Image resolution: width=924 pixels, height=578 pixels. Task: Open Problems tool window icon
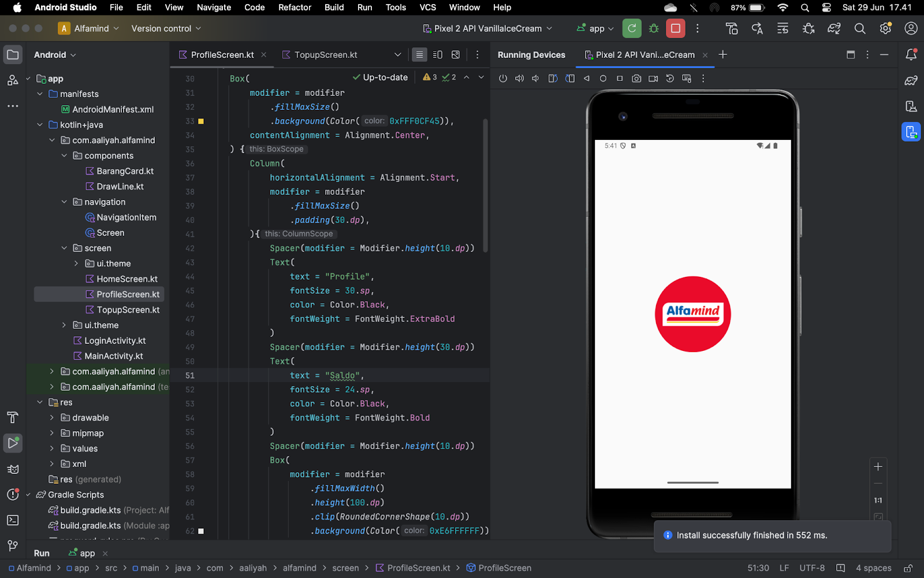coord(13,495)
